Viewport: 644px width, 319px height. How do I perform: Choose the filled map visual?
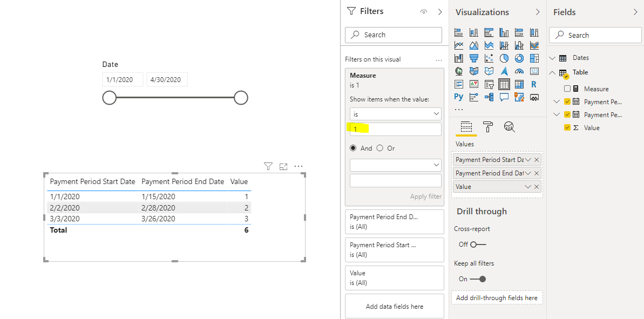click(x=474, y=71)
